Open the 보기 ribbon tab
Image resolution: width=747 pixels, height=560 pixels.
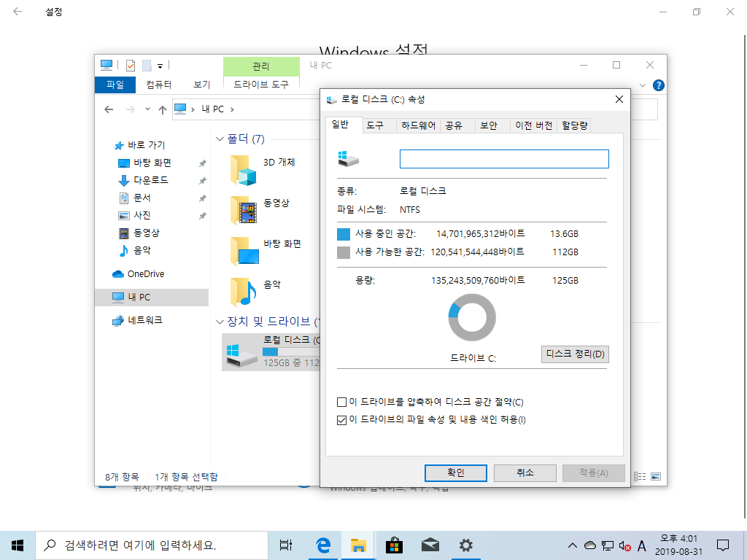(x=201, y=85)
